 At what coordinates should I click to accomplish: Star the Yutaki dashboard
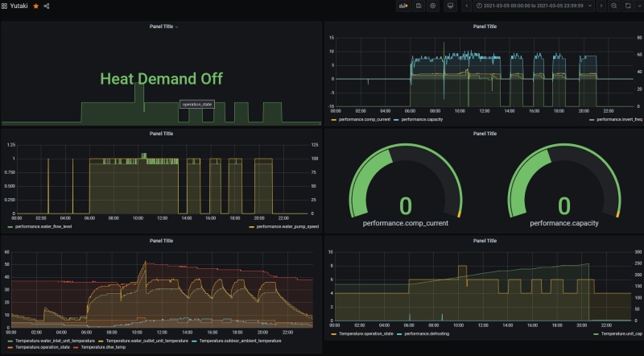coord(35,6)
